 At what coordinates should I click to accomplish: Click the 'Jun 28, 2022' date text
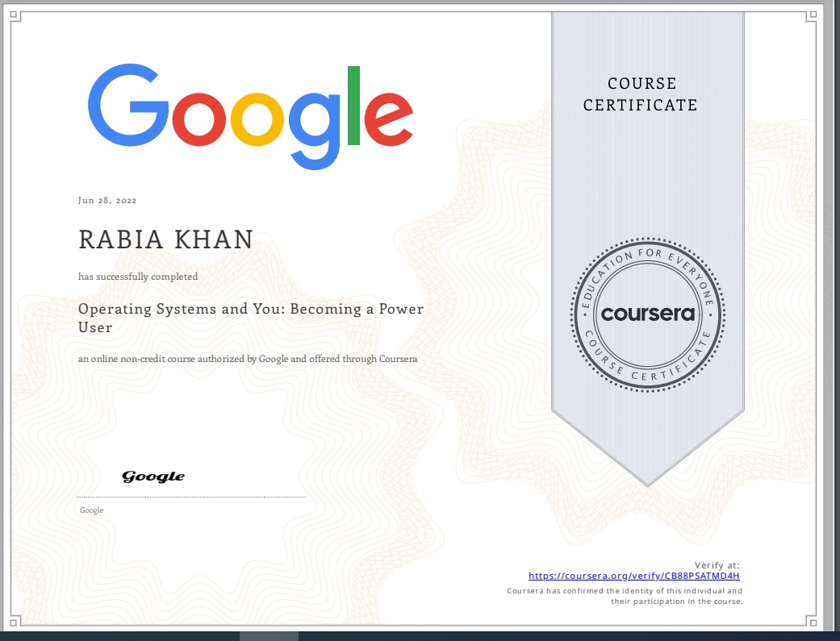click(107, 200)
